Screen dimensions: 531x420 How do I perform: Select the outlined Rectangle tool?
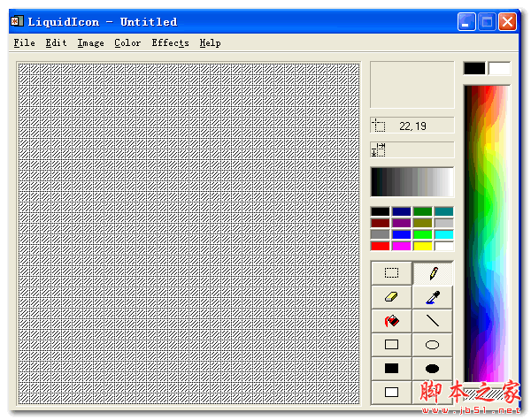[x=391, y=345]
